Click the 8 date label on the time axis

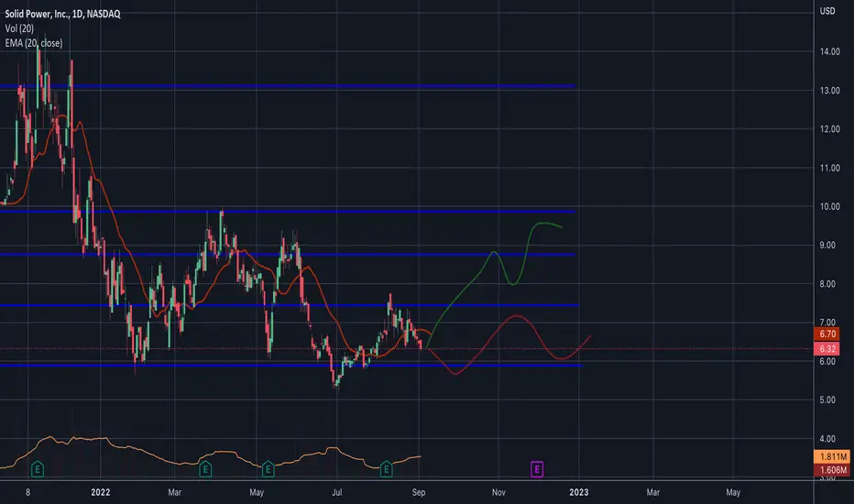[x=27, y=492]
